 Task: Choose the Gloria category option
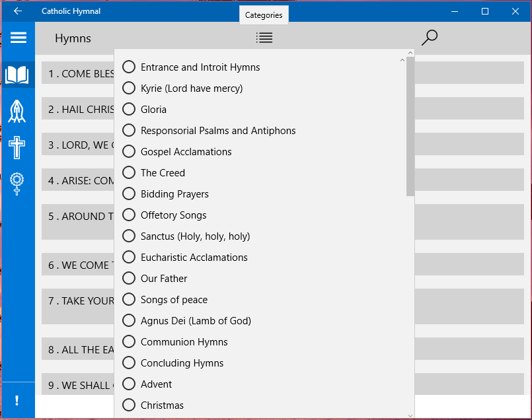pos(129,109)
